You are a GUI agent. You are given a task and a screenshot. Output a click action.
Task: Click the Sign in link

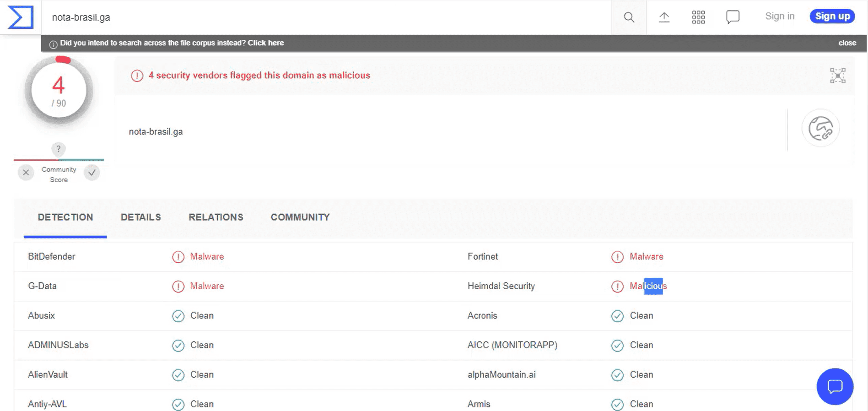[x=780, y=16]
